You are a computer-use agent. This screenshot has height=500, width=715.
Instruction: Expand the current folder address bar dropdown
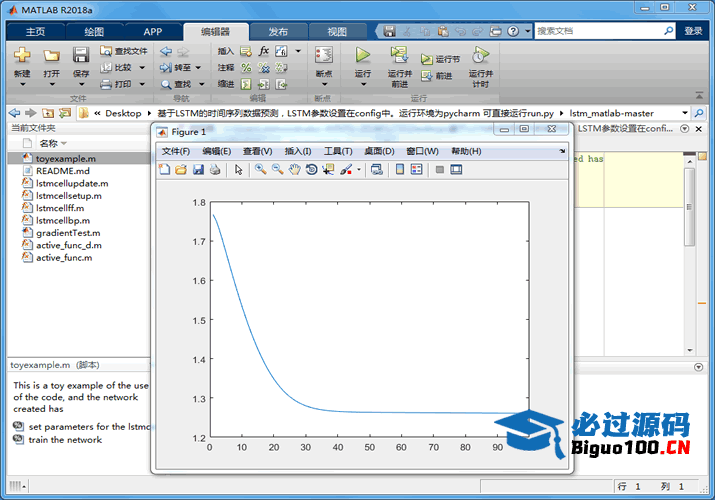point(685,113)
